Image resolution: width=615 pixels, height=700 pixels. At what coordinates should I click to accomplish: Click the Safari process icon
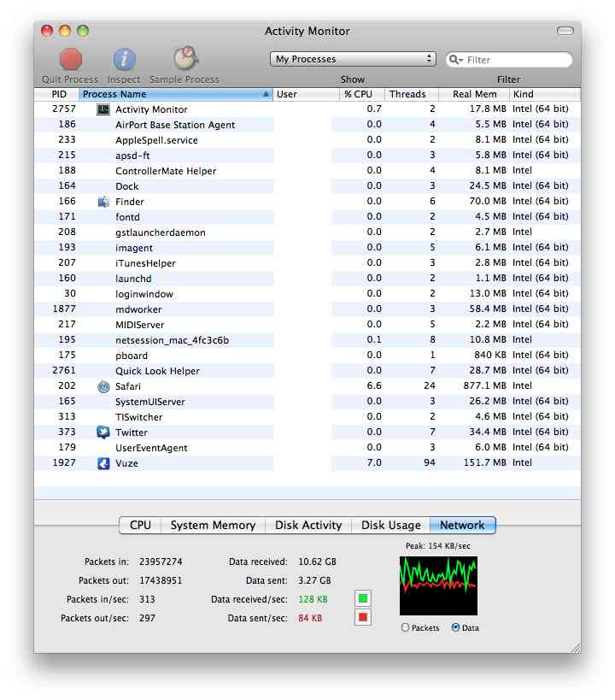pos(103,386)
